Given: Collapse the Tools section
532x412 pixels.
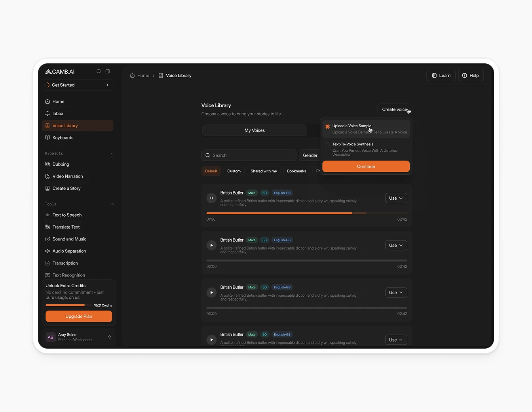Looking at the screenshot, I should [112, 204].
